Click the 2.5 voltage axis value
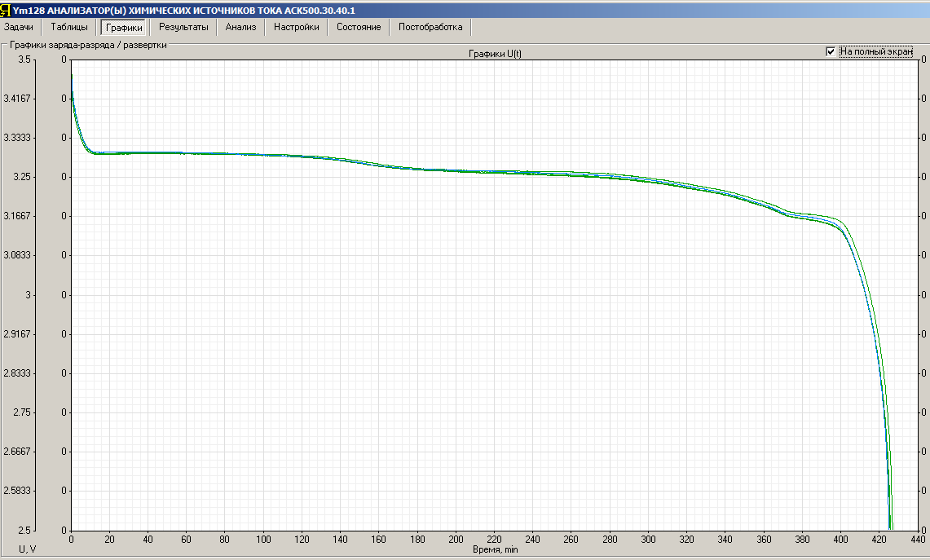 24,530
